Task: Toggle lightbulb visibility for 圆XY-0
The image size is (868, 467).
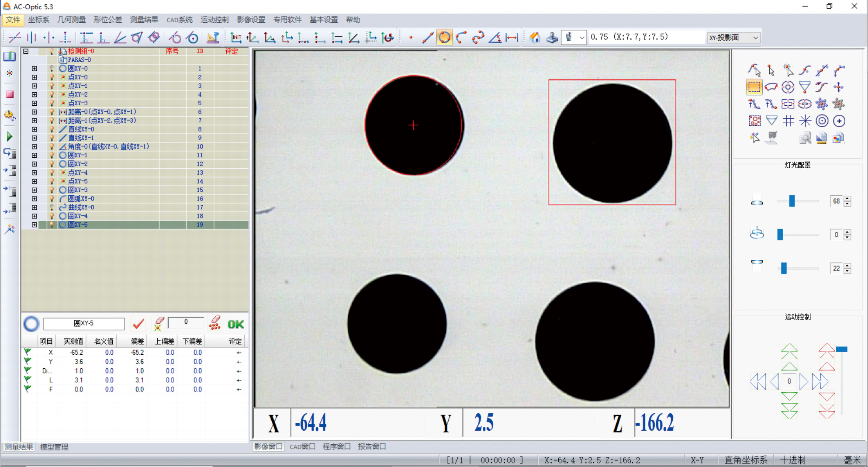Action: point(52,69)
